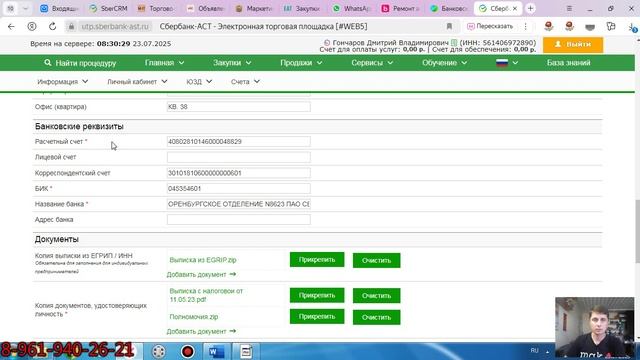Switch to the WhatsApp tab
Image resolution: width=640 pixels, height=360 pixels.
pyautogui.click(x=351, y=8)
